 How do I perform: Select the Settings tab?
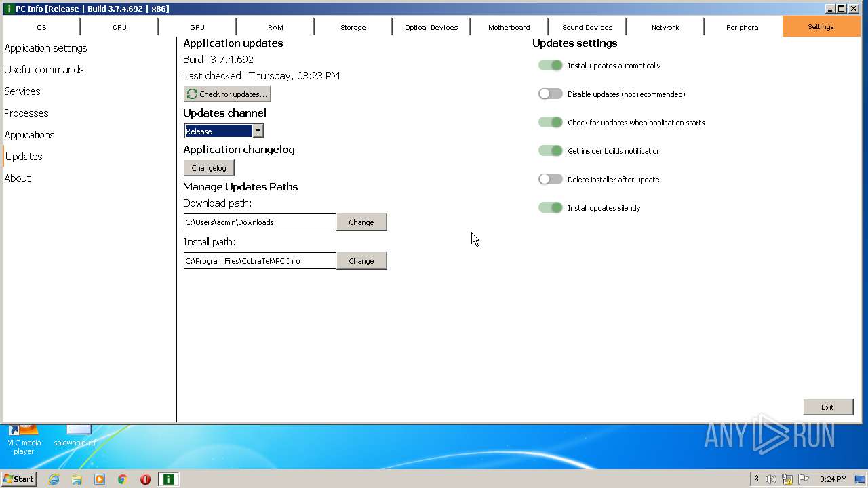point(821,27)
